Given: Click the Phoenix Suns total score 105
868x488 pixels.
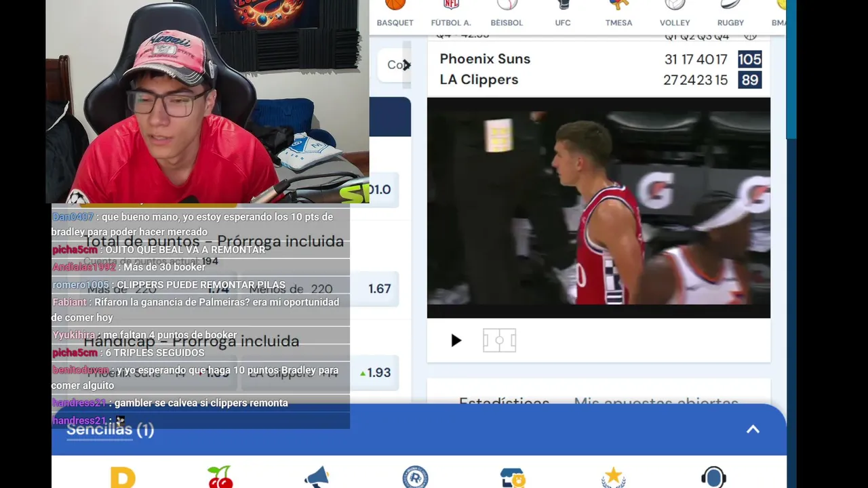Looking at the screenshot, I should point(749,60).
